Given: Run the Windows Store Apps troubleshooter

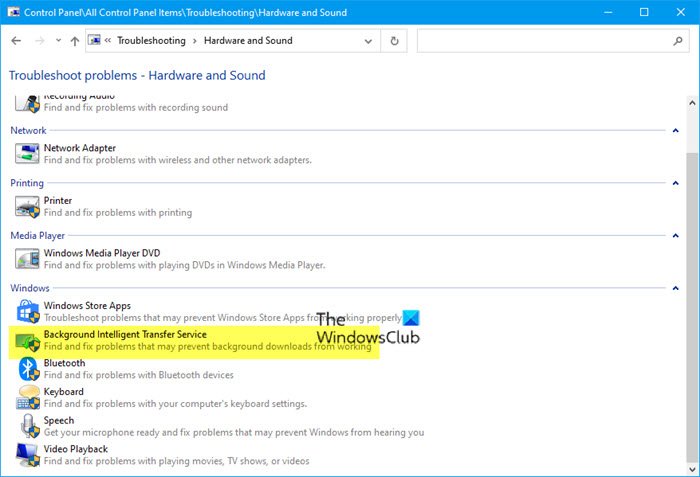Looking at the screenshot, I should (87, 306).
